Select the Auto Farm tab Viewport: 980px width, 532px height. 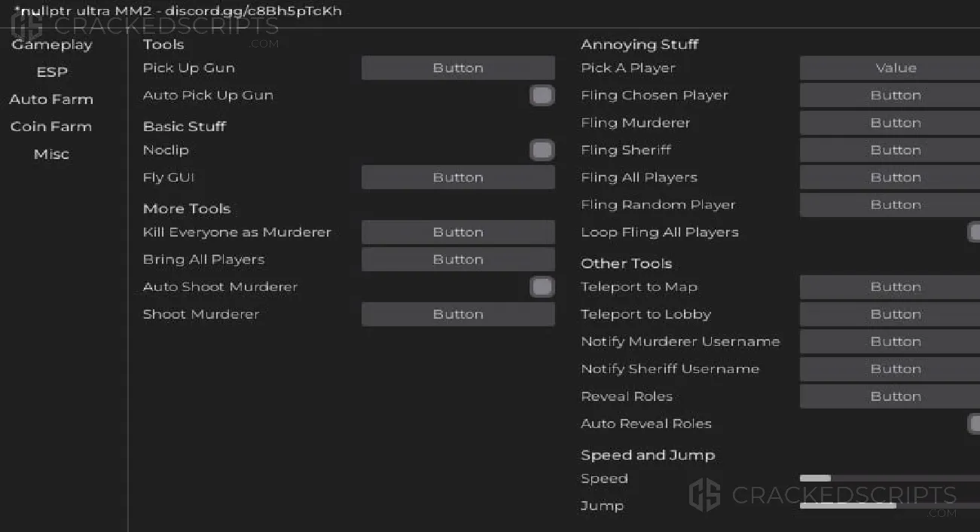click(x=51, y=99)
